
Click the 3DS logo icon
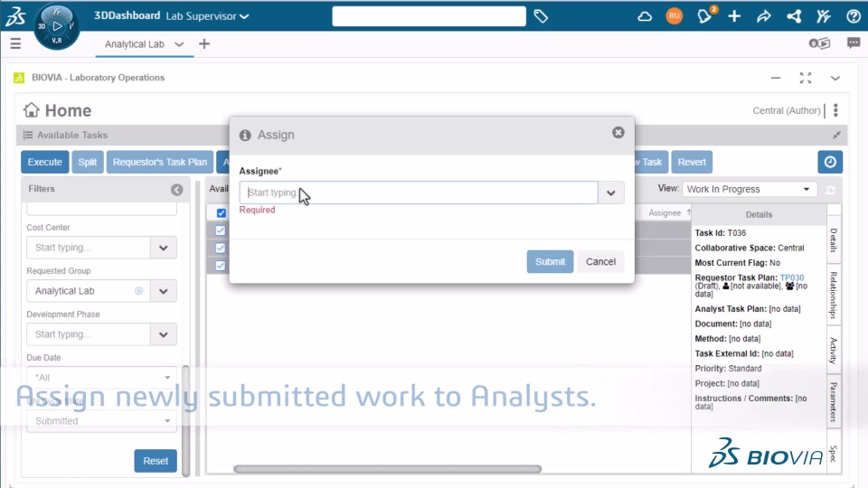(15, 16)
